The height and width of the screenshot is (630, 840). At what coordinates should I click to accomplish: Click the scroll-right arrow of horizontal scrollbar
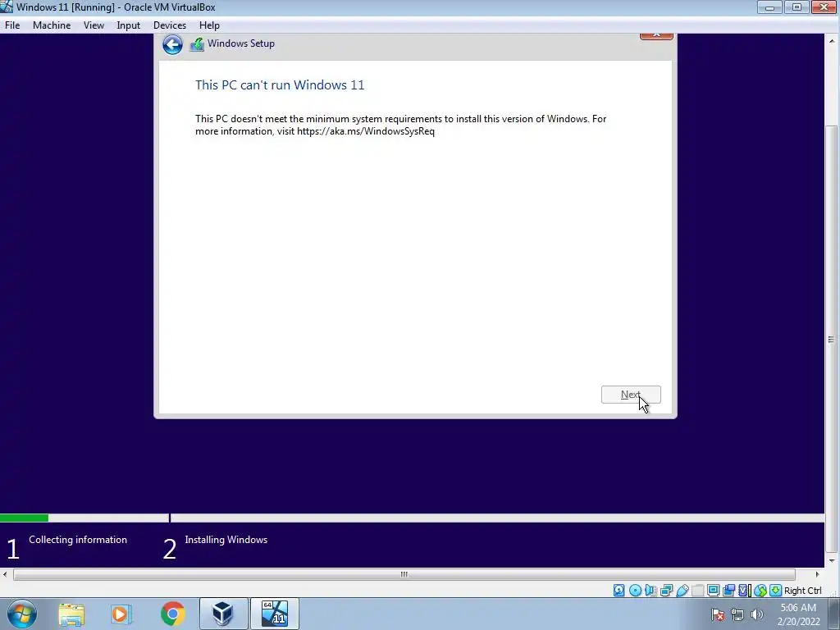pyautogui.click(x=818, y=574)
